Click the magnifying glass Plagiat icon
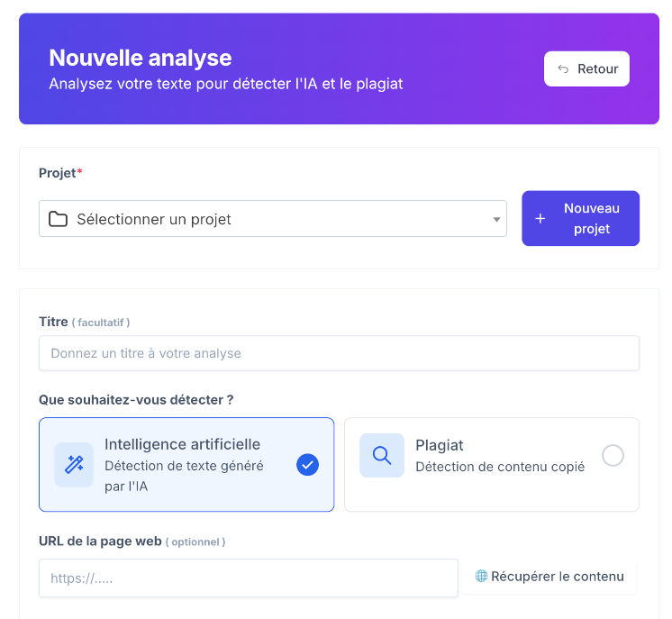 coord(382,456)
